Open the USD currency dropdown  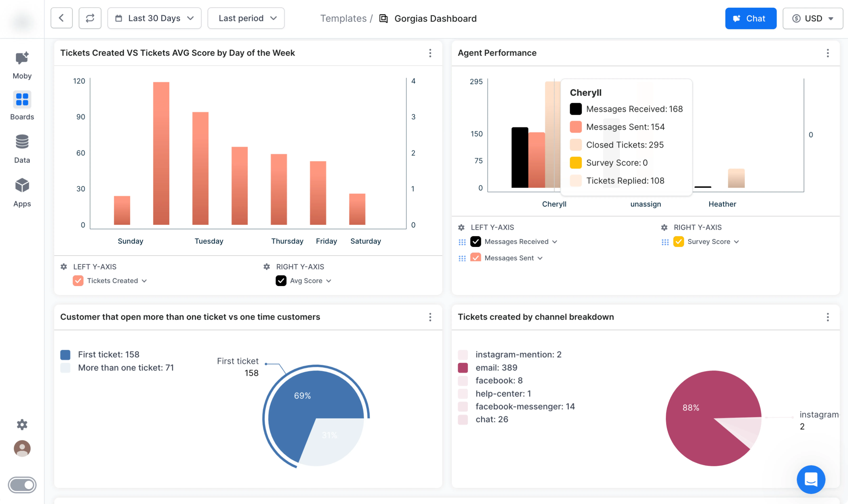(813, 18)
